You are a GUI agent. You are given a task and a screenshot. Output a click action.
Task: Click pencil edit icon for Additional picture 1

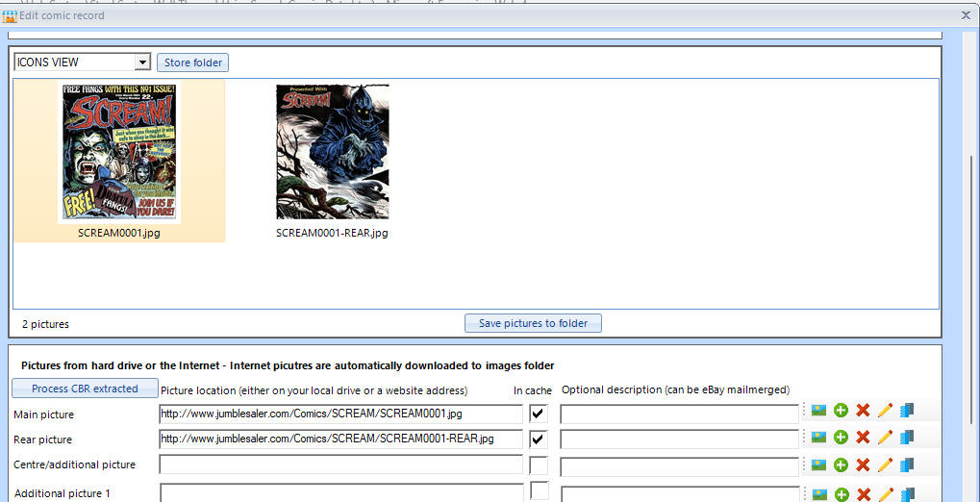[x=885, y=494]
